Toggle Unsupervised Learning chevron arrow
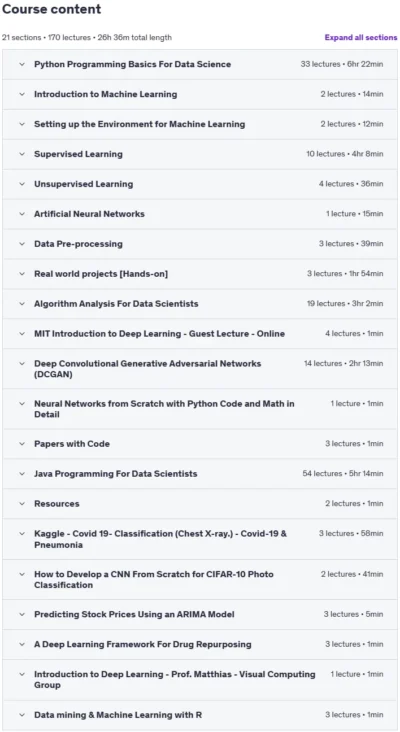Screen dimensions: 400x732 (22, 184)
